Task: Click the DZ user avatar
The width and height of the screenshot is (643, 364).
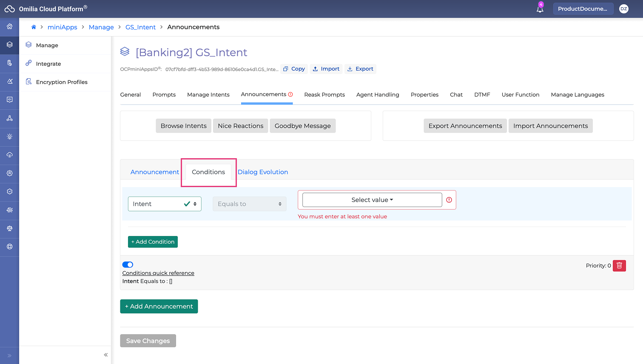Action: [x=624, y=9]
